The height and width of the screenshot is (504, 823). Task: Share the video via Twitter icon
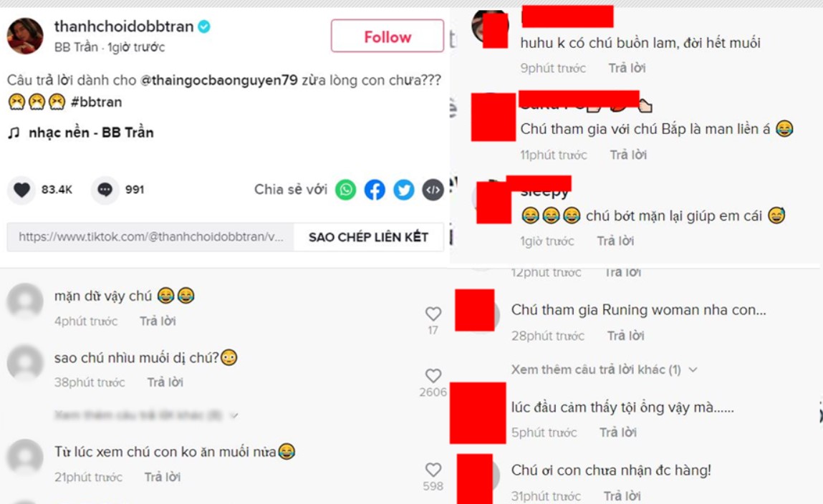(404, 190)
